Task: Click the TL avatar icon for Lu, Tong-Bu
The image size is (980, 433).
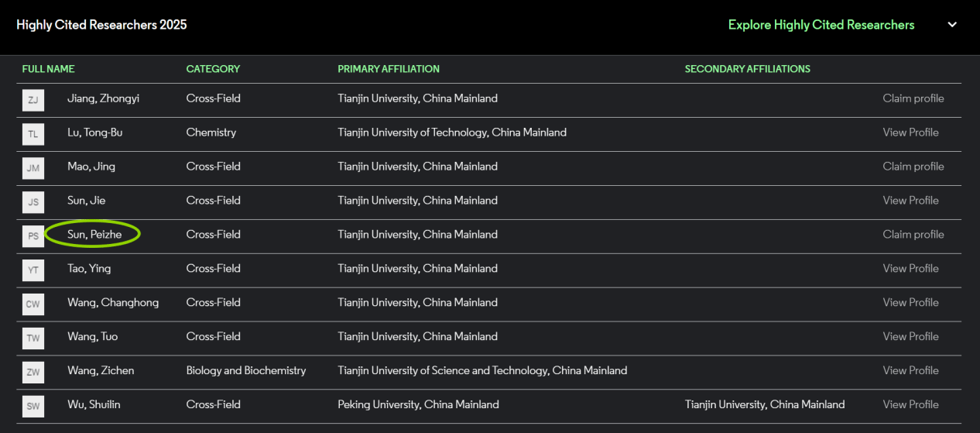Action: pos(33,134)
